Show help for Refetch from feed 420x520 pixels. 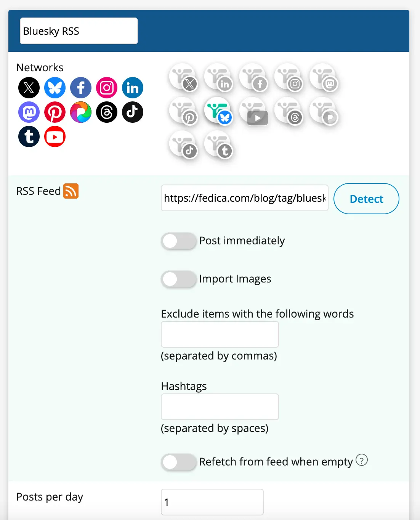[361, 460]
